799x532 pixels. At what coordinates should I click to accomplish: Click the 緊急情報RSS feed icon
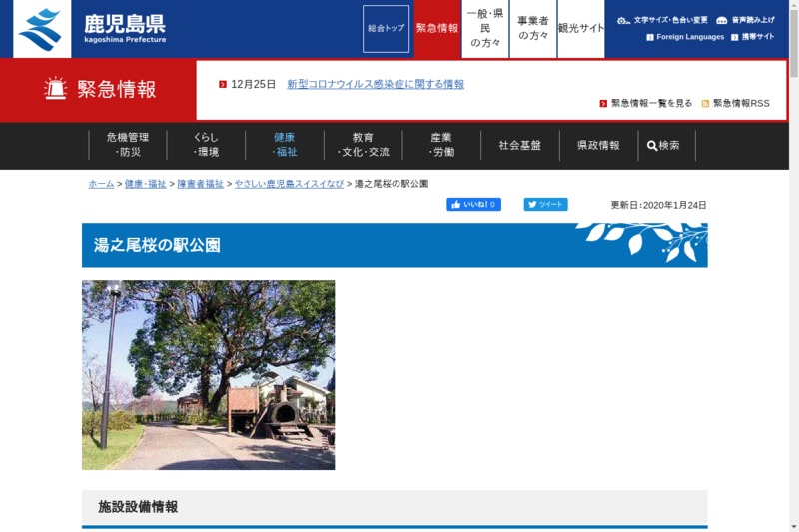point(705,104)
